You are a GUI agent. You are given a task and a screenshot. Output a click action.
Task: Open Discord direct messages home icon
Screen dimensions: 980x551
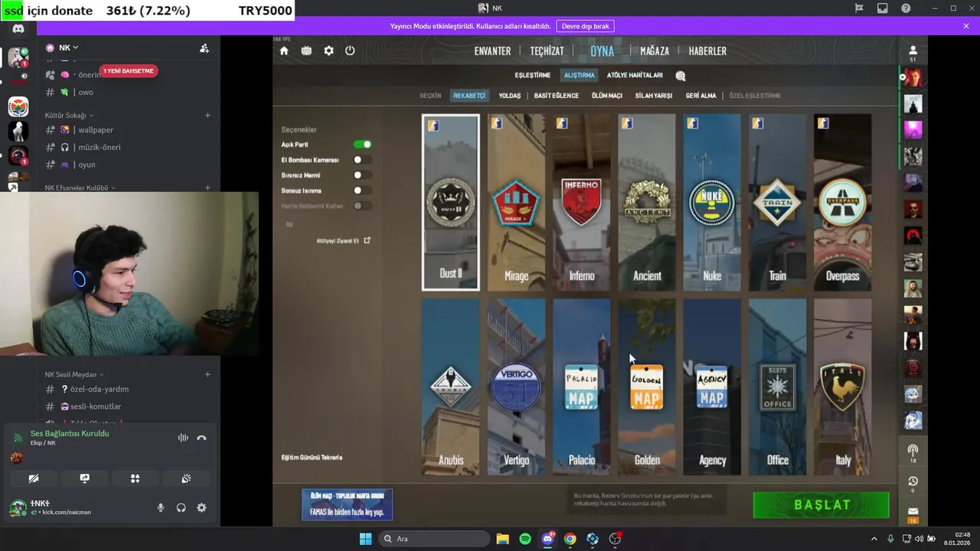pos(18,28)
